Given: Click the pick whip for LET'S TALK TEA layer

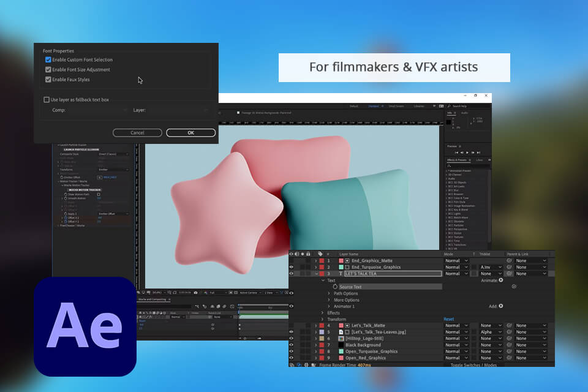Looking at the screenshot, I should (x=509, y=273).
